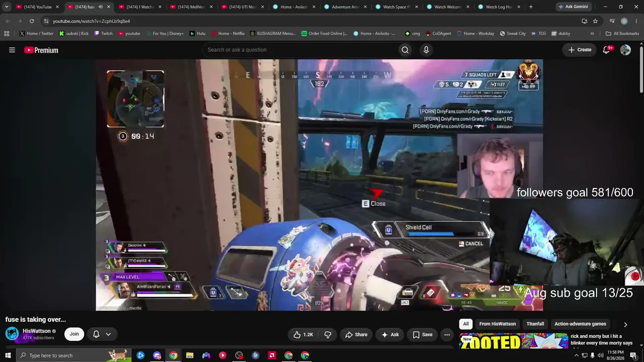
Task: Open the tab search dropdown arrow
Action: pyautogui.click(x=7, y=7)
